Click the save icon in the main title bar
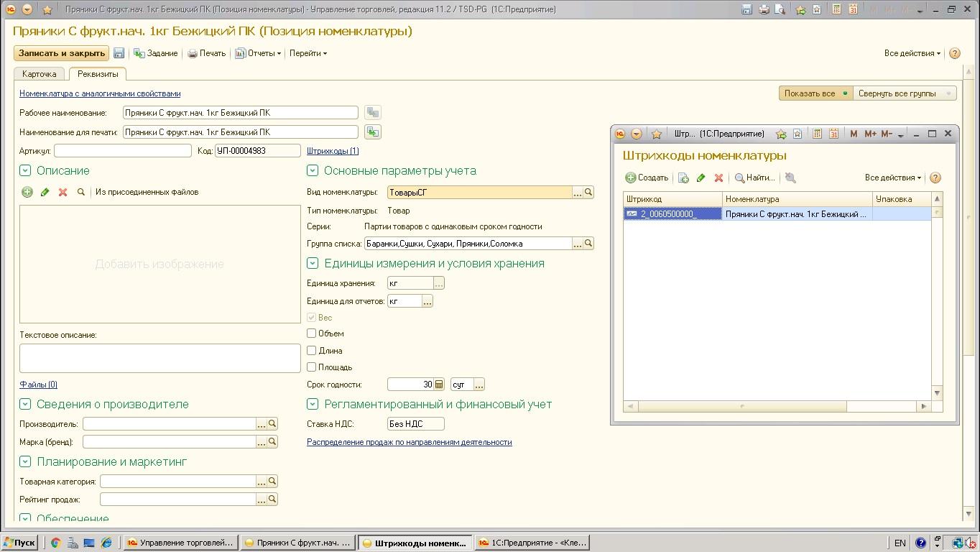 746,9
